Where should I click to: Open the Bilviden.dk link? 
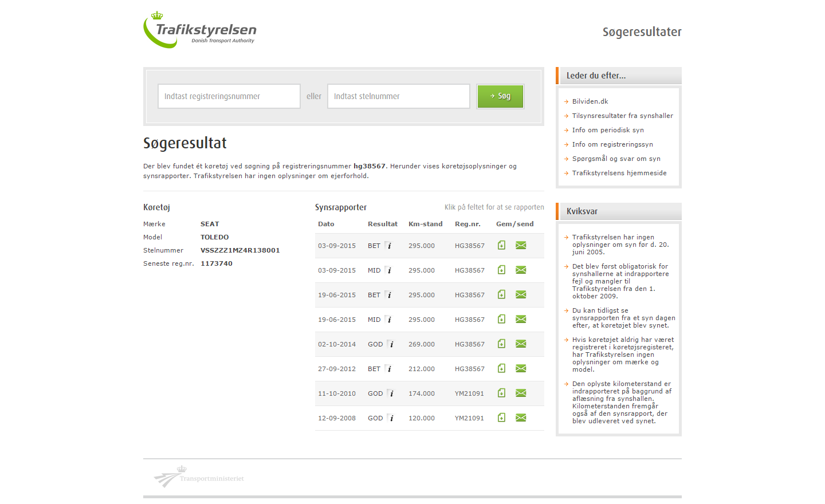coord(590,101)
